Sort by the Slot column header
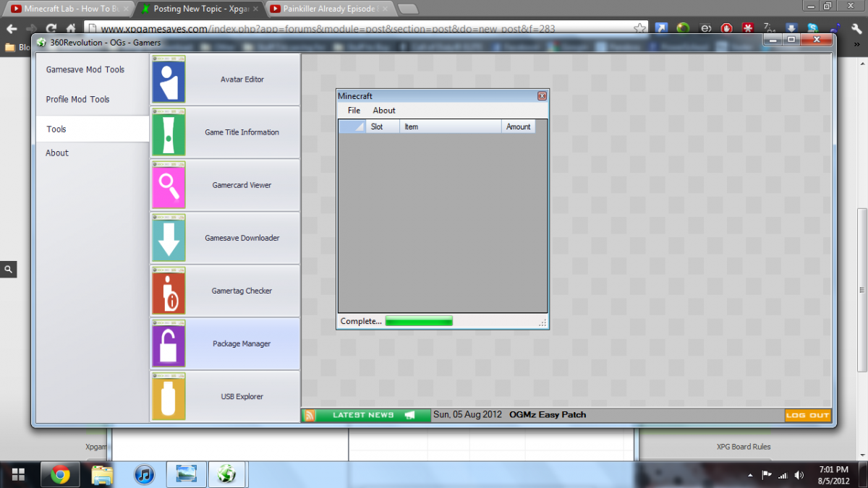The image size is (868, 488). [382, 127]
